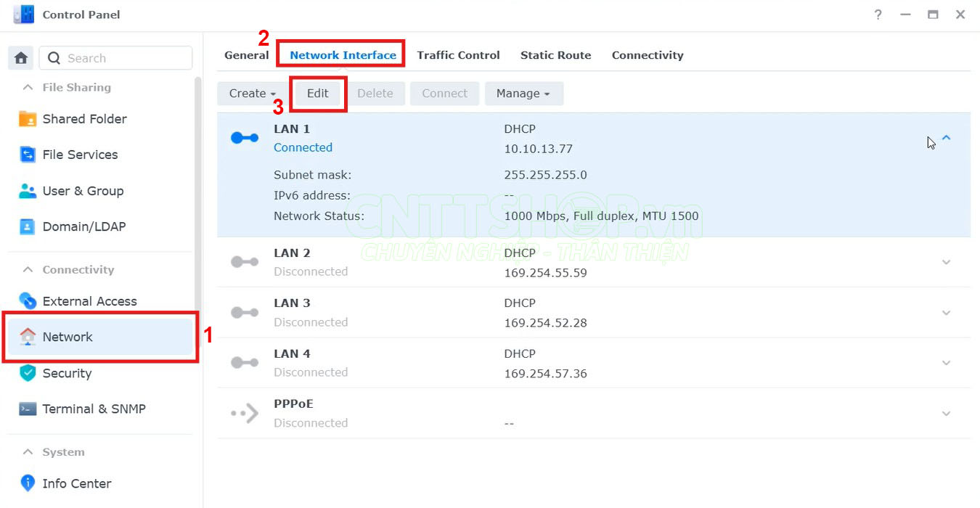Click the help question mark icon
The height and width of the screenshot is (508, 980).
click(x=878, y=15)
